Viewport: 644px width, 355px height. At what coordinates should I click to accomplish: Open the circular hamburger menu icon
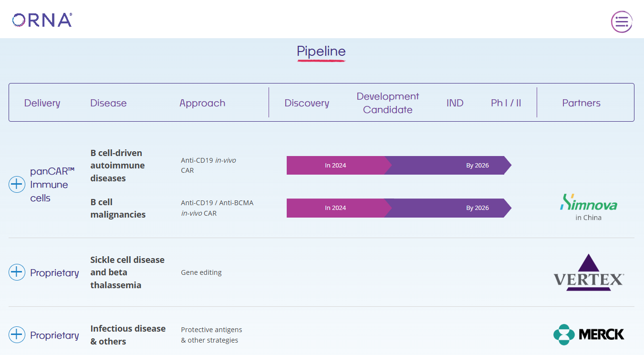pos(622,21)
